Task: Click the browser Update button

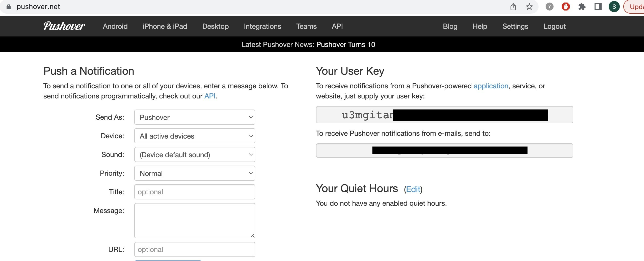Action: [x=634, y=7]
